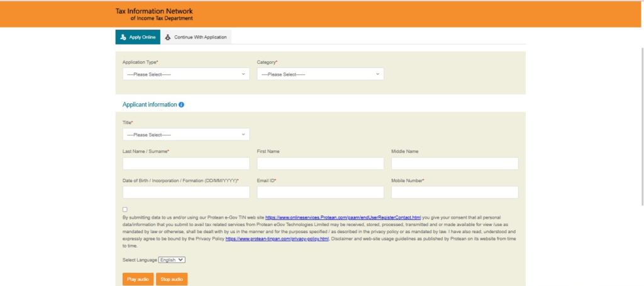The image size is (644, 286).
Task: Open the Title selection dropdown
Action: 186,135
